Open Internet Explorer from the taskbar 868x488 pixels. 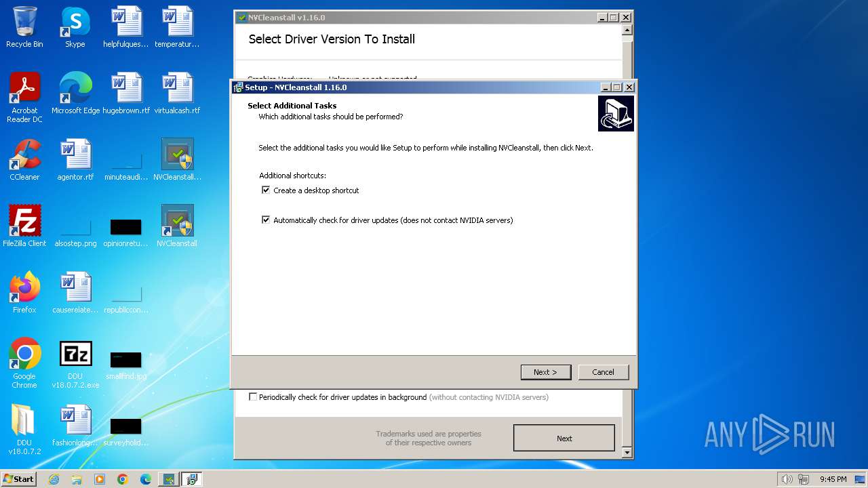[x=54, y=479]
